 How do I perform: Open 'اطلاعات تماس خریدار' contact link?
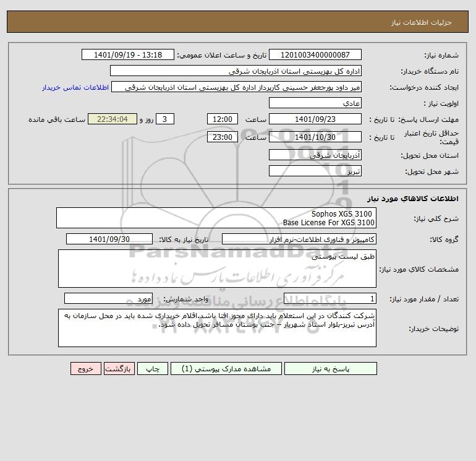pos(75,87)
